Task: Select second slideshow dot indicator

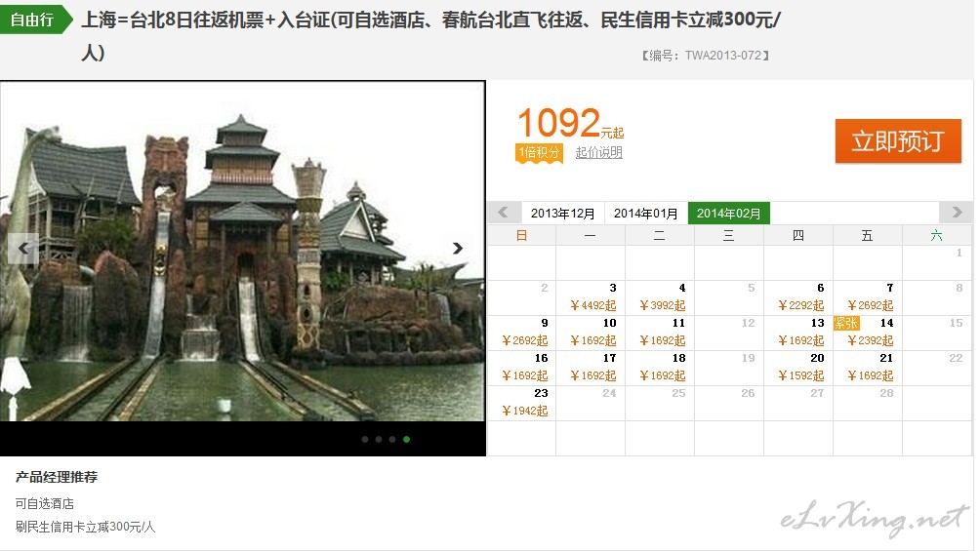Action: pyautogui.click(x=379, y=439)
